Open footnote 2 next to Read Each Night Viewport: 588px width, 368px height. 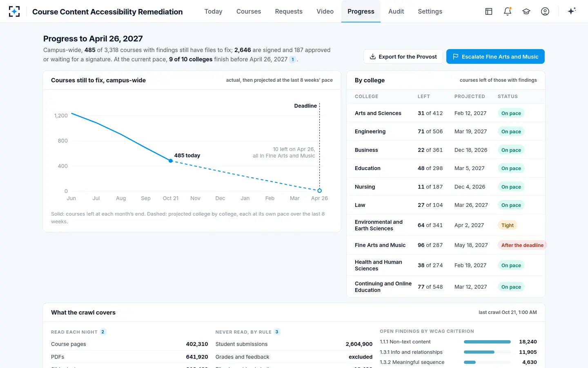[x=103, y=332]
